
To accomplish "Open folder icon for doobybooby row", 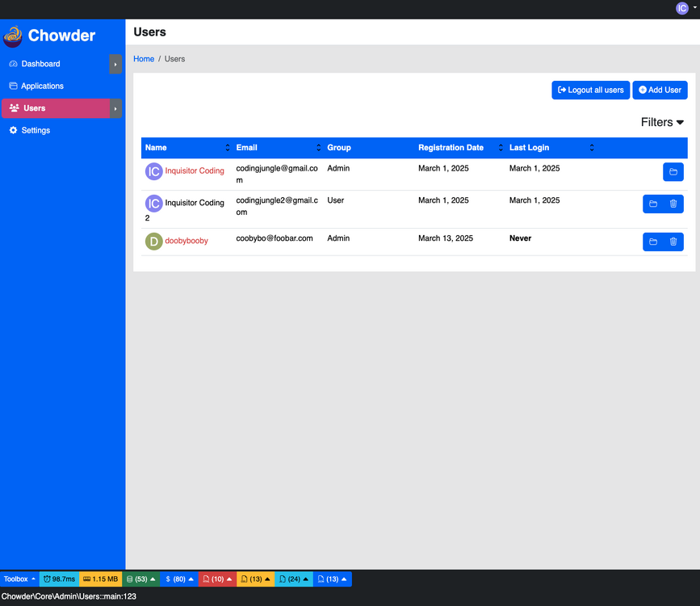I will [x=653, y=242].
